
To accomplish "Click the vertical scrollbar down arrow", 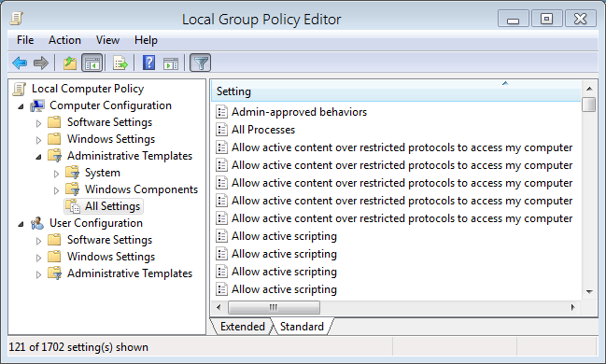I will [589, 292].
